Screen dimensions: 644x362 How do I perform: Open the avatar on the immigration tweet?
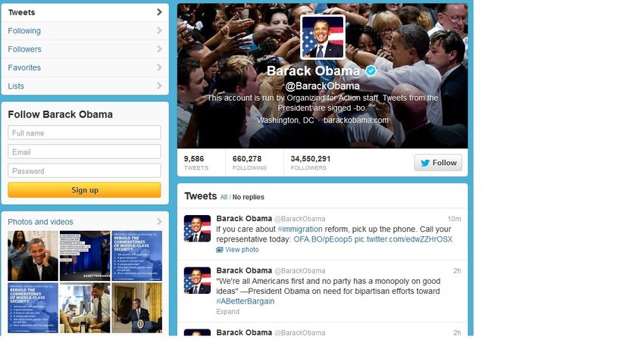[x=197, y=228]
